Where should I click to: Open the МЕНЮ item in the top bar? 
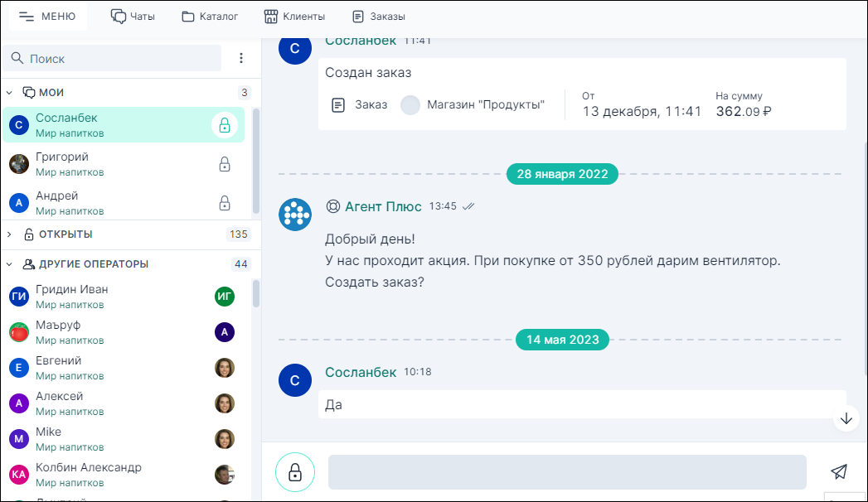coord(47,15)
